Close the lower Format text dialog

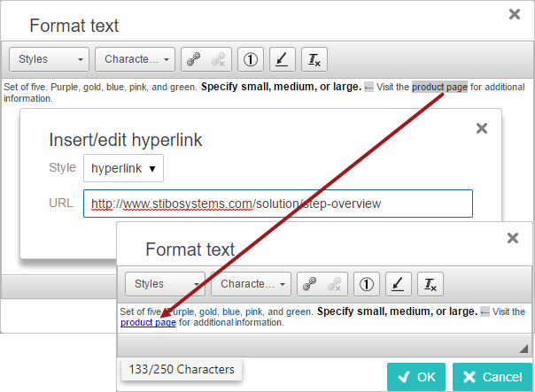point(513,238)
